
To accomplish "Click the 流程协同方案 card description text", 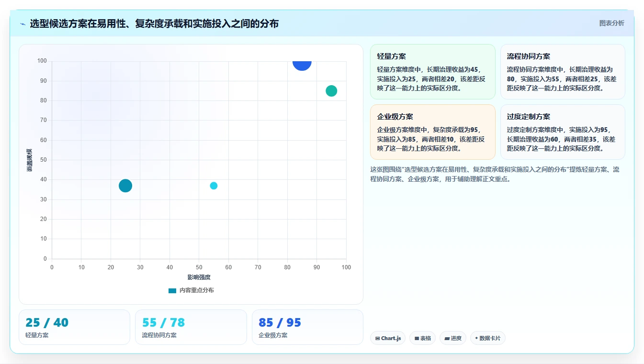I will tap(561, 78).
